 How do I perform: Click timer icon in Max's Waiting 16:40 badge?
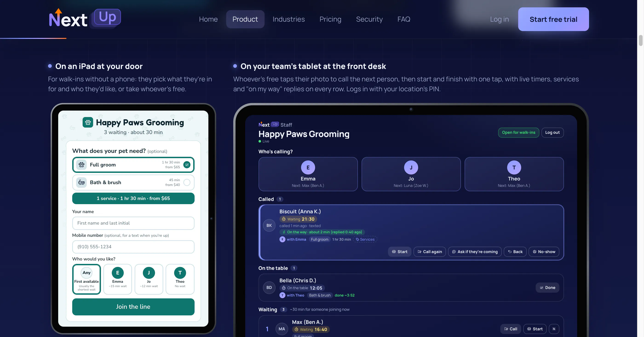coord(296,329)
